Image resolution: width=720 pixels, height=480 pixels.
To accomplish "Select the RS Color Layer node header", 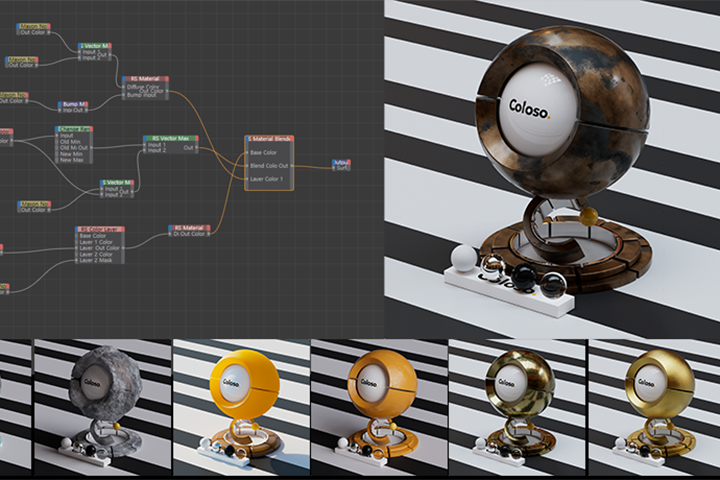I will tap(100, 229).
